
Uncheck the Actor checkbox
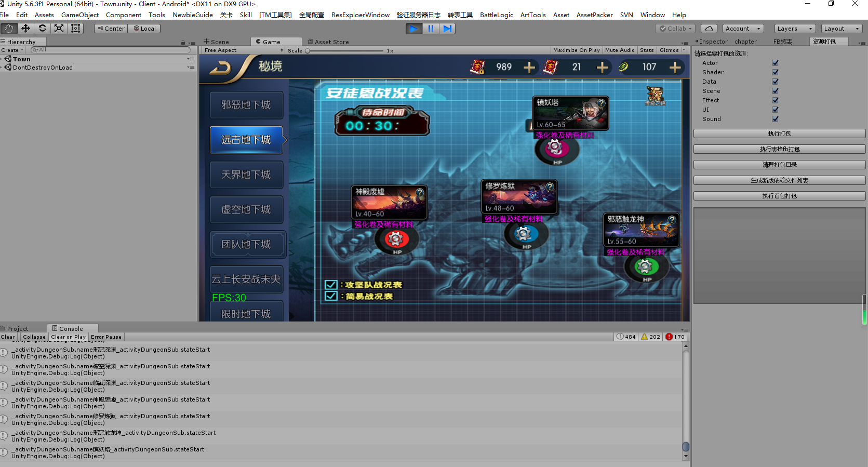click(x=775, y=63)
